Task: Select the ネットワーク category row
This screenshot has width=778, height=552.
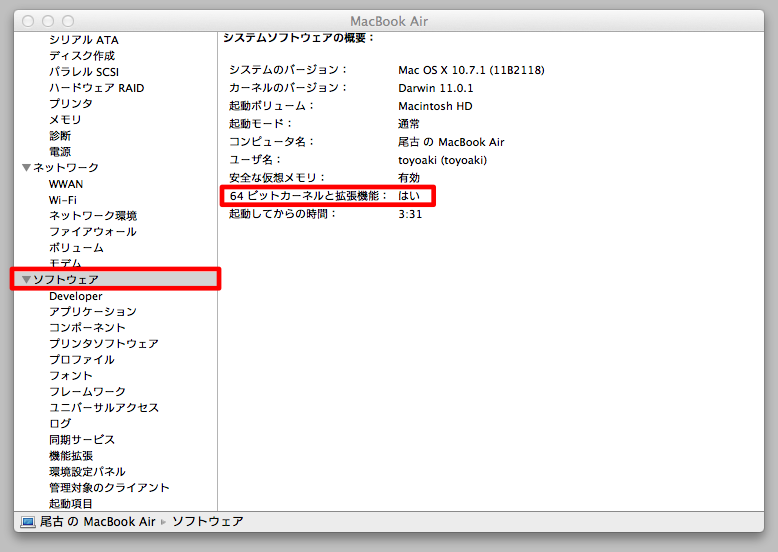Action: point(115,168)
